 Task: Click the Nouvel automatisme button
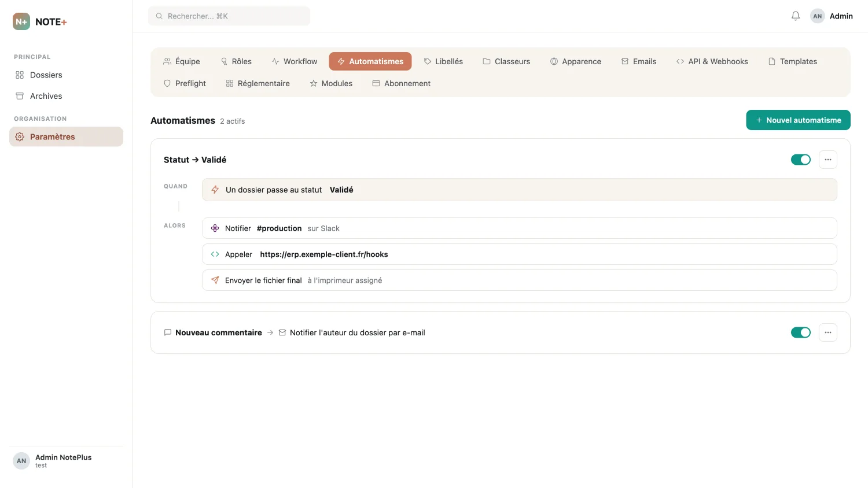tap(798, 120)
